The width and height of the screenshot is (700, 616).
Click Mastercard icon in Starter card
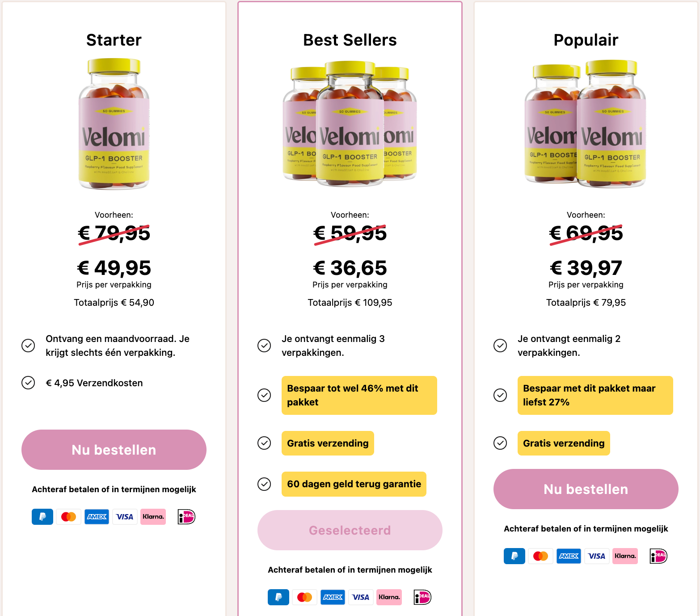click(68, 517)
